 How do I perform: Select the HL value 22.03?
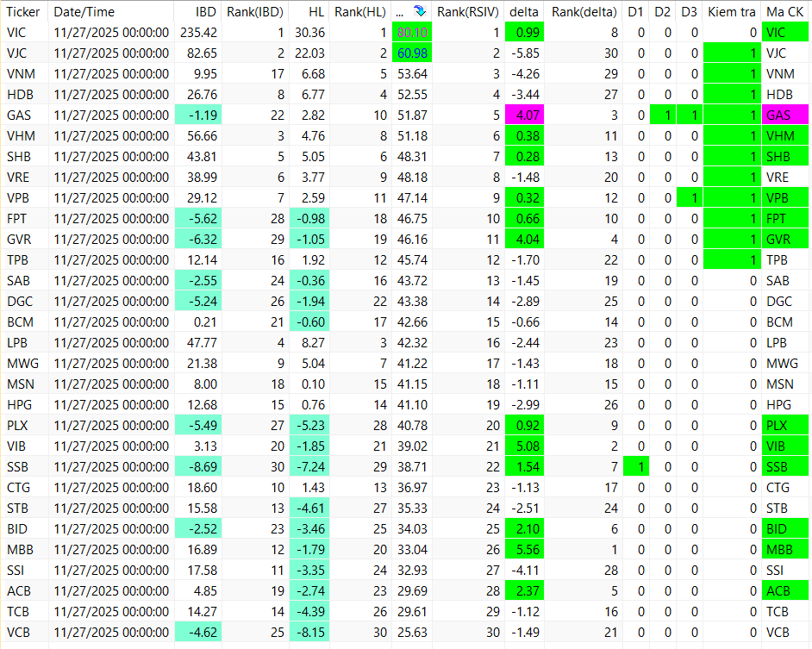point(309,53)
